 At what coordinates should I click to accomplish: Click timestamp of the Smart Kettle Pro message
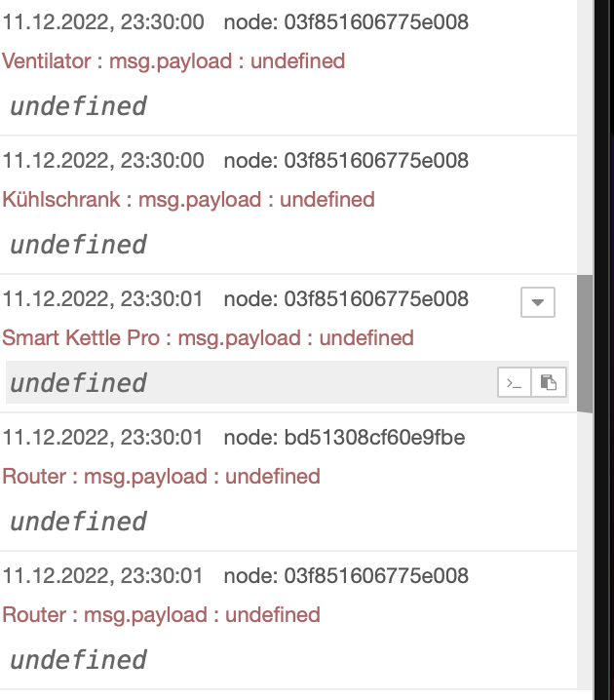[103, 298]
